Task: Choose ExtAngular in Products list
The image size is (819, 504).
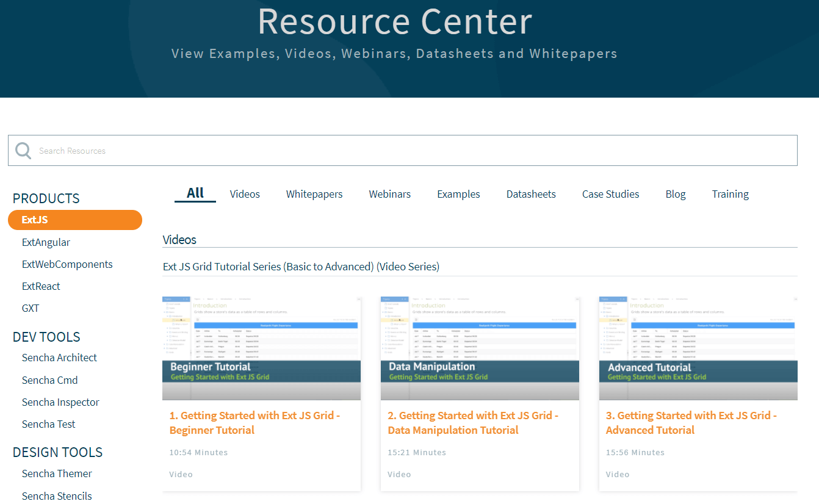Action: tap(46, 242)
